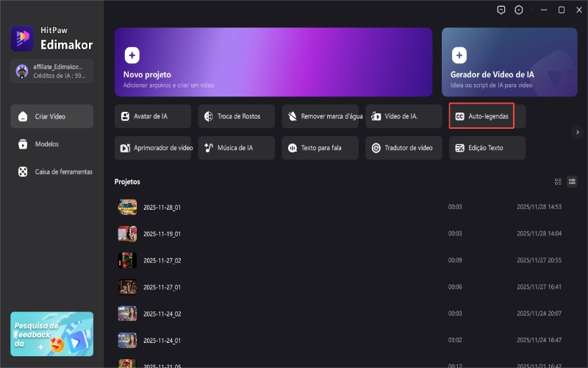588x368 pixels.
Task: Open the Edição Texto tool
Action: coord(487,148)
